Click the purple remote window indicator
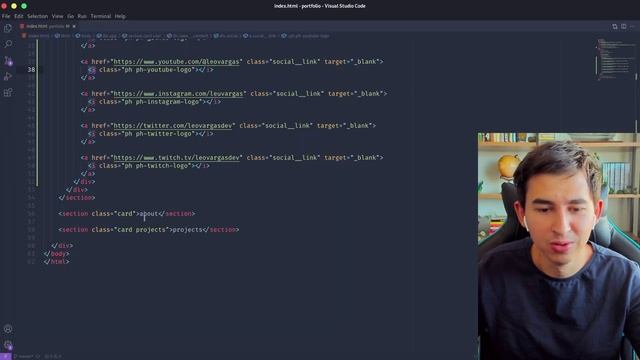Viewport: 640px width, 360px height. tap(5, 356)
